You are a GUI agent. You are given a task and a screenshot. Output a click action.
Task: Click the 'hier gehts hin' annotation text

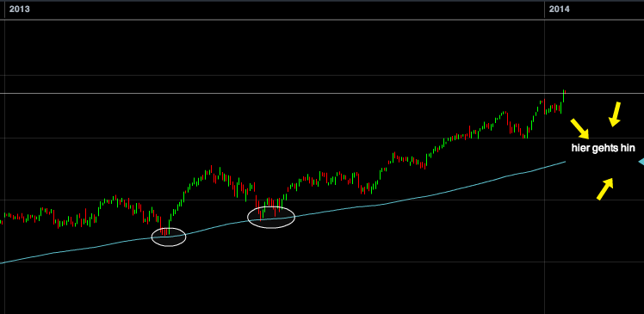603,148
